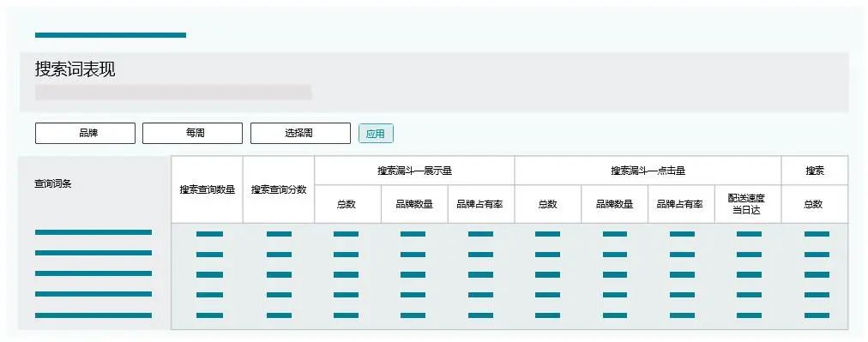This screenshot has width=868, height=342.
Task: Click the 查询词条 column header
Action: (53, 184)
